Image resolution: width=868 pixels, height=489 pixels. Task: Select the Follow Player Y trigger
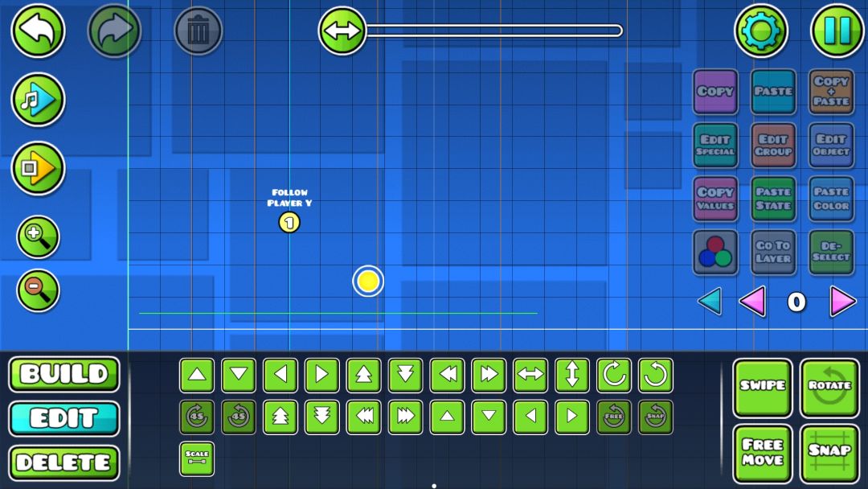point(289,223)
